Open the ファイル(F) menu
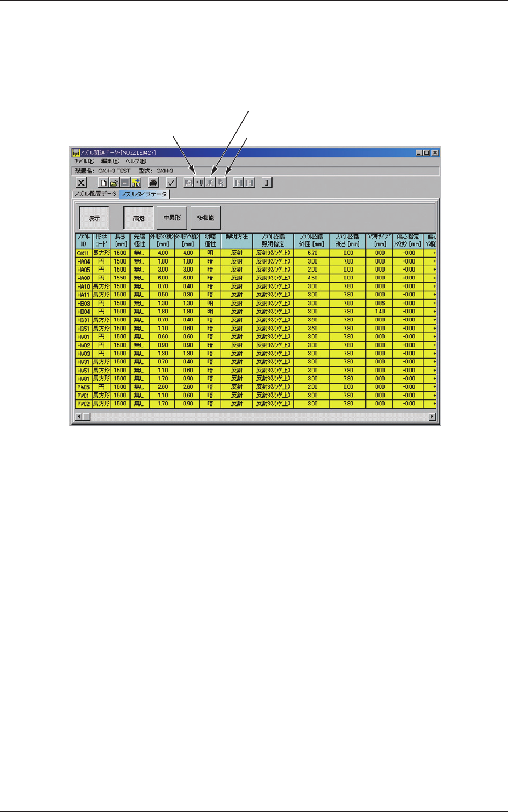Screen dimensions: 508x812 pos(85,162)
